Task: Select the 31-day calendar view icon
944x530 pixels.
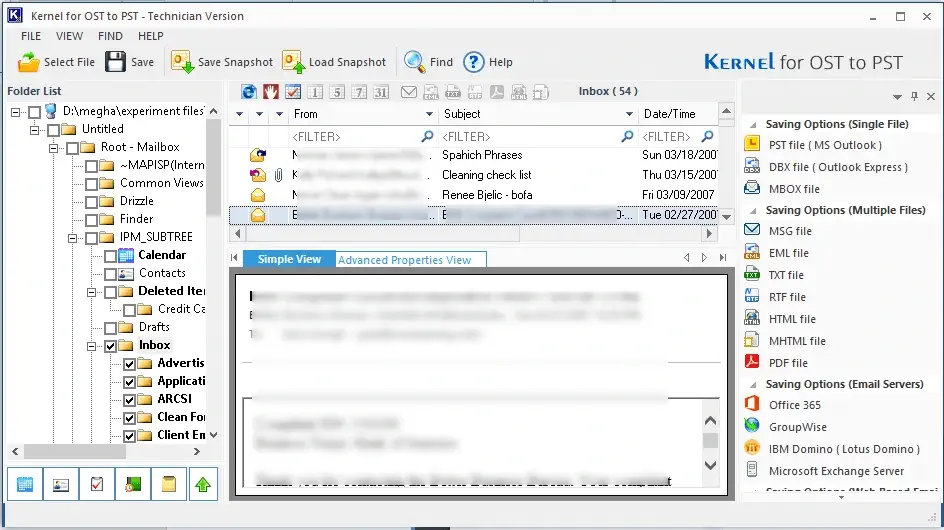Action: [381, 92]
